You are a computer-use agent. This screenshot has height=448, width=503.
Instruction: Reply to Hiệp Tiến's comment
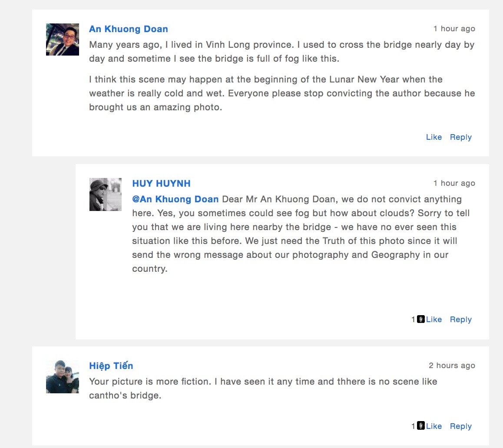point(460,426)
